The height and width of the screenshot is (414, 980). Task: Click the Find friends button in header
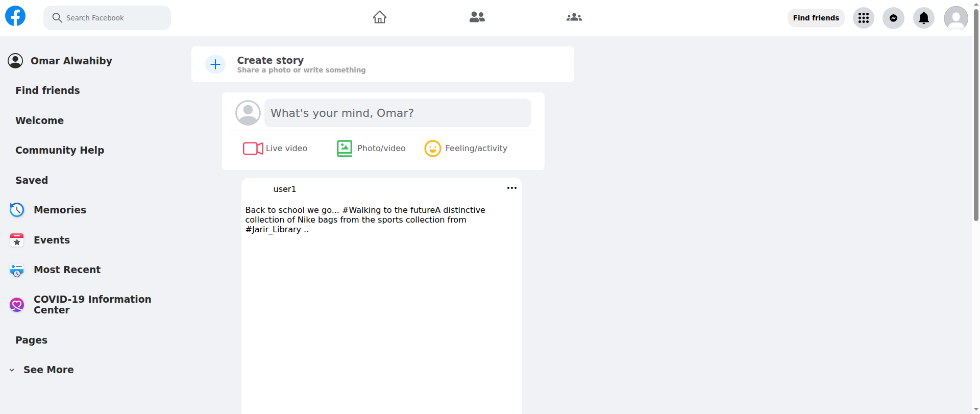[816, 18]
